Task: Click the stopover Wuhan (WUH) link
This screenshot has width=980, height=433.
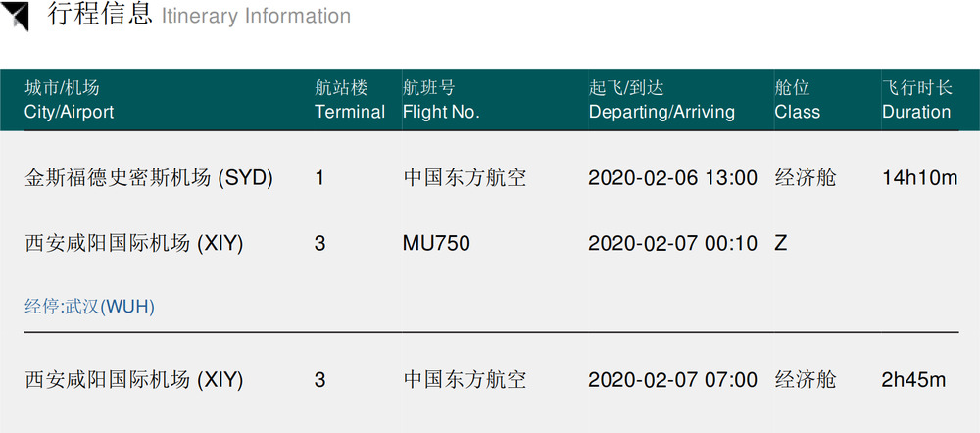Action: [90, 307]
